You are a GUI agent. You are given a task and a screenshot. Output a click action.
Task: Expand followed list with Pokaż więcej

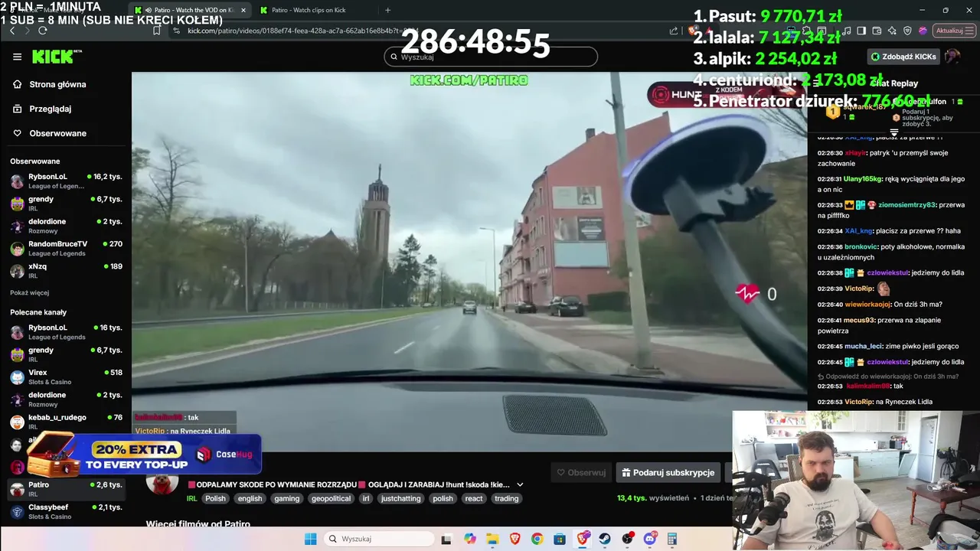pos(29,292)
